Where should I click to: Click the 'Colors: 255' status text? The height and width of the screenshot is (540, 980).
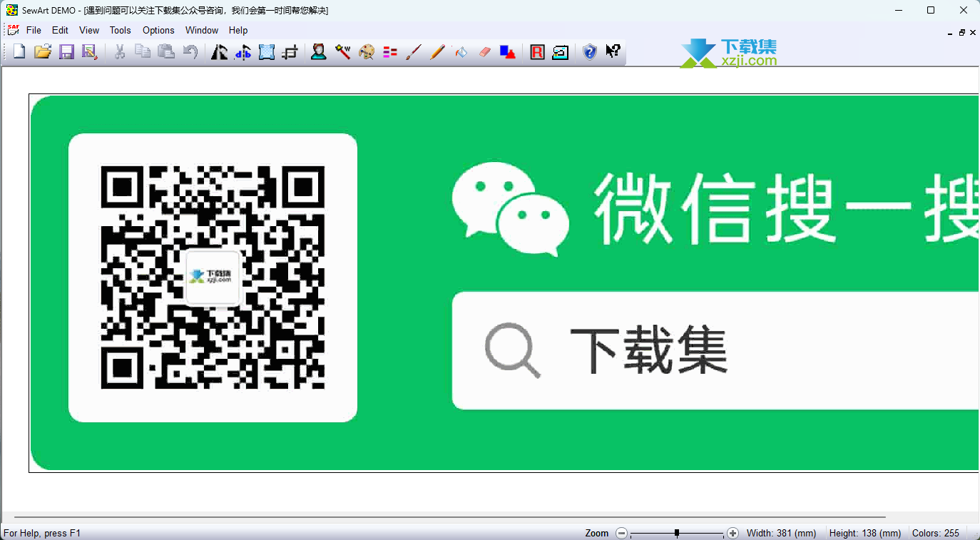coord(936,533)
